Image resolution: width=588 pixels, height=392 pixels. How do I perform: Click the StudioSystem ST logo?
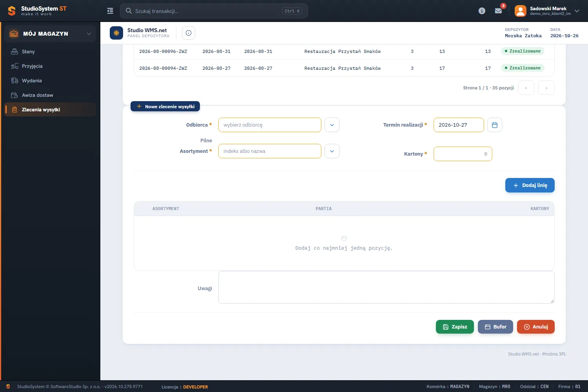38,11
